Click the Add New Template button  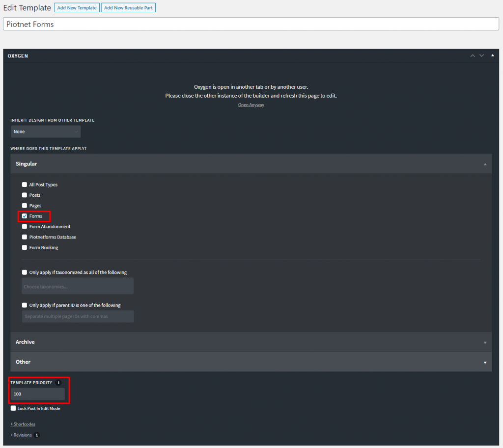point(77,8)
